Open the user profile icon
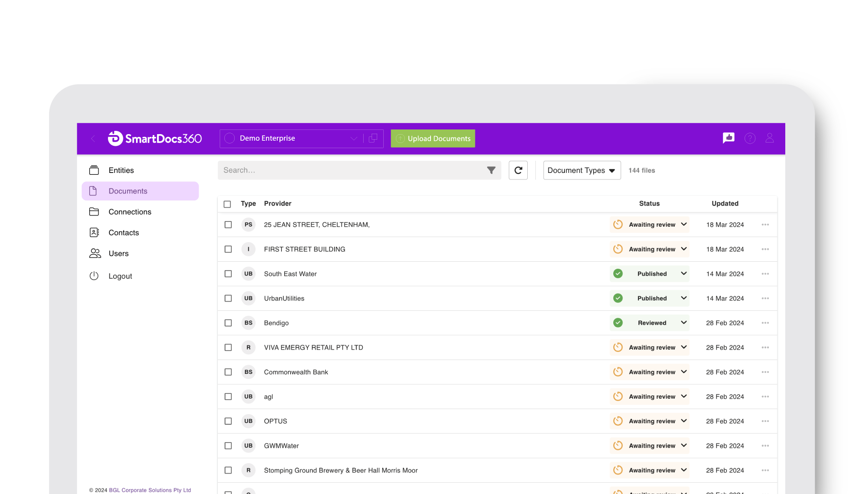 tap(769, 138)
